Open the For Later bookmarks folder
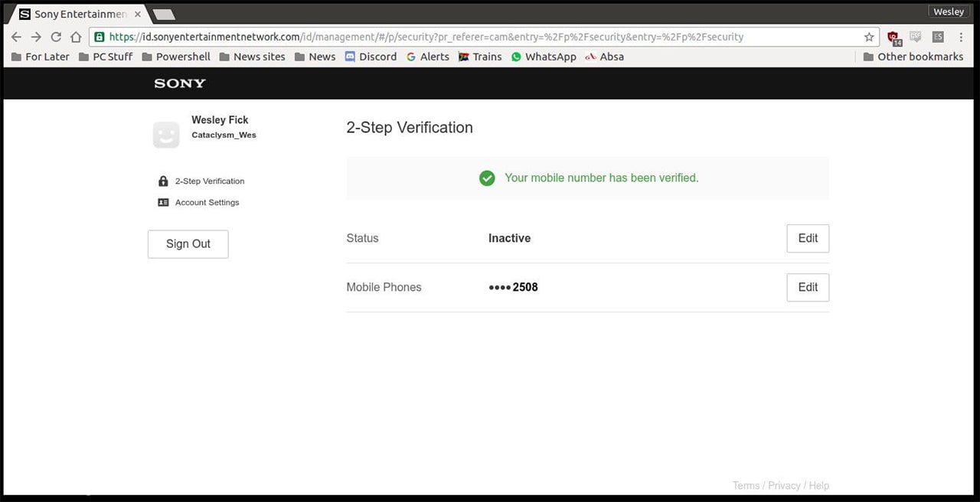Screen dimensions: 980x502 click(x=41, y=57)
